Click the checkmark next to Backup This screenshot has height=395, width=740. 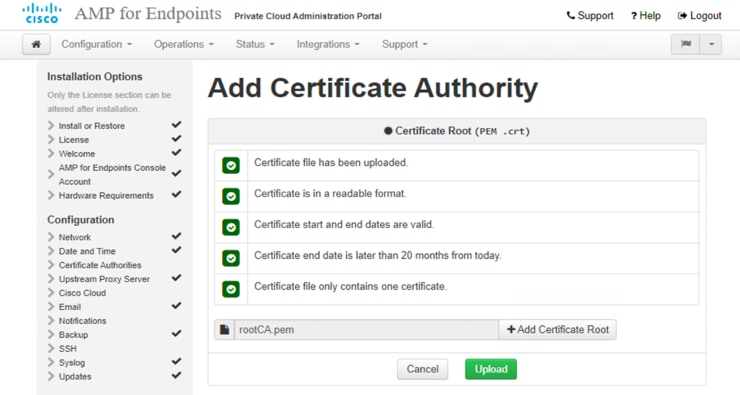176,334
